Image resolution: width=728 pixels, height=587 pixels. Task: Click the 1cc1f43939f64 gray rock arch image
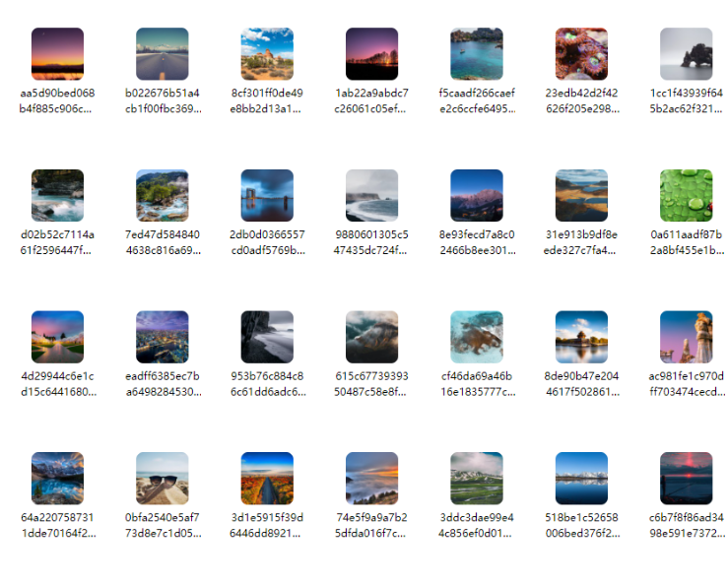(686, 54)
